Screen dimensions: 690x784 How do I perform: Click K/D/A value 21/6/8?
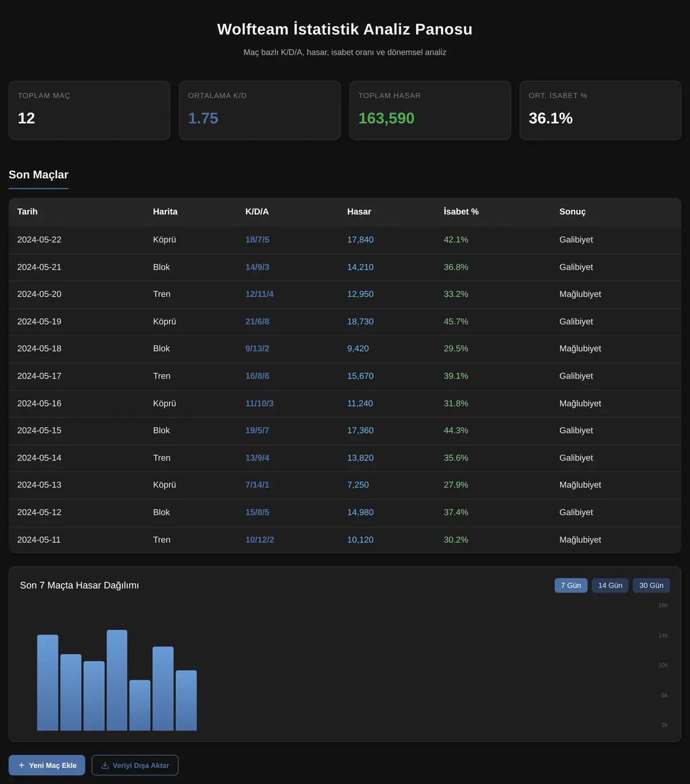coord(257,322)
